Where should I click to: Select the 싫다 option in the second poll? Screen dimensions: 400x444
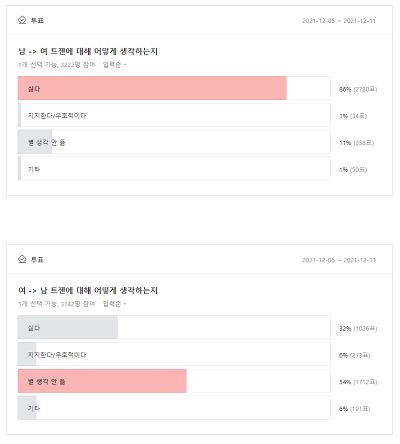174,327
